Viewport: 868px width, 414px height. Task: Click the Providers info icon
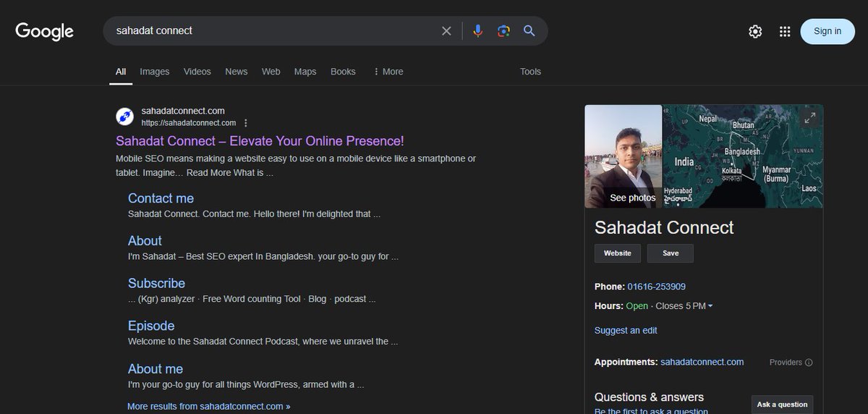(x=809, y=363)
